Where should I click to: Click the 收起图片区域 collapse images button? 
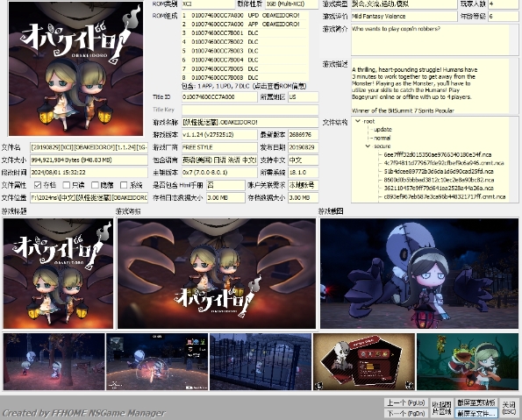pos(441,408)
